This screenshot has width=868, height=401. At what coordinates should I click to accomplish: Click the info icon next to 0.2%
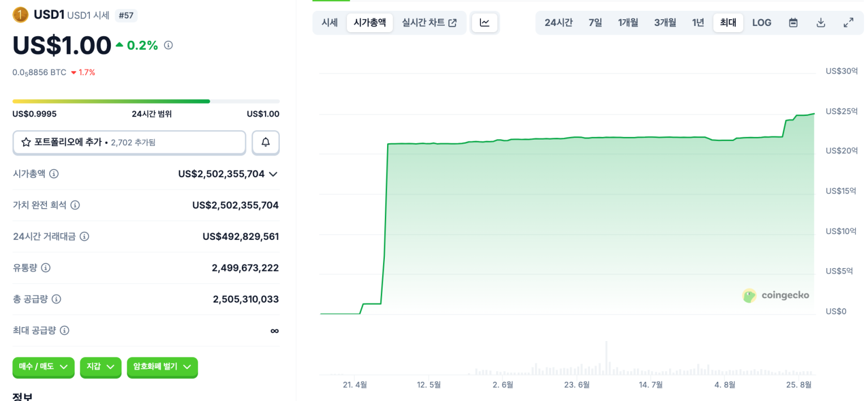pos(168,45)
